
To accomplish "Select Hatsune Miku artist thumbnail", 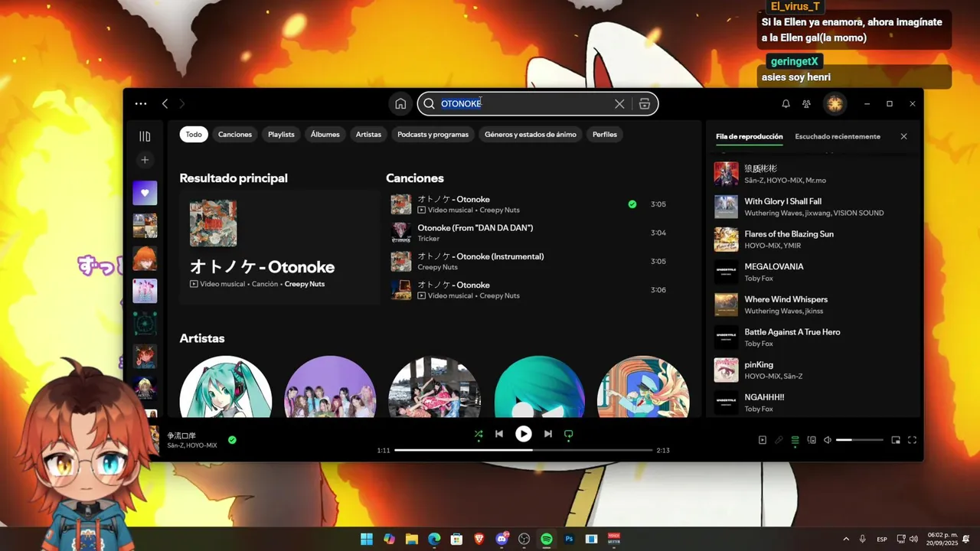I will (226, 387).
